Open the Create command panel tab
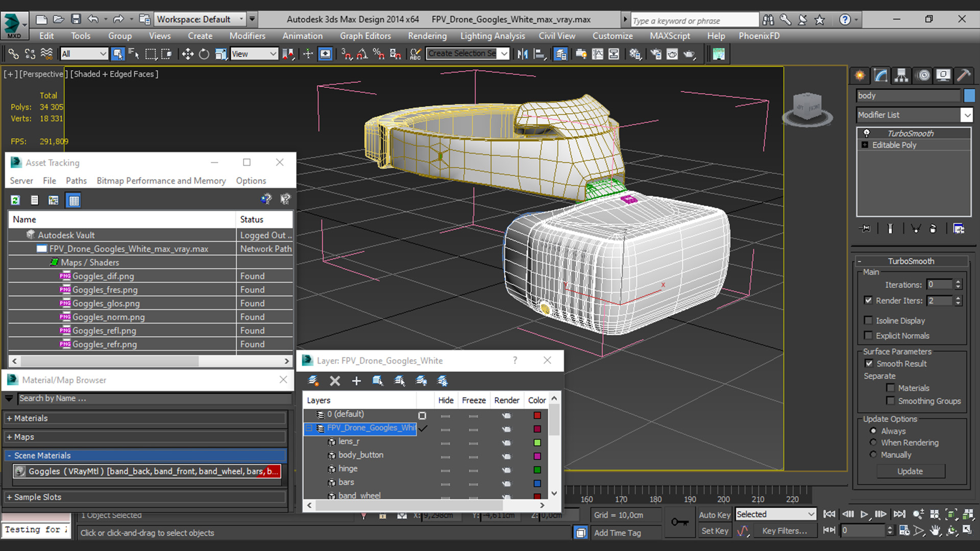This screenshot has height=551, width=980. (860, 76)
